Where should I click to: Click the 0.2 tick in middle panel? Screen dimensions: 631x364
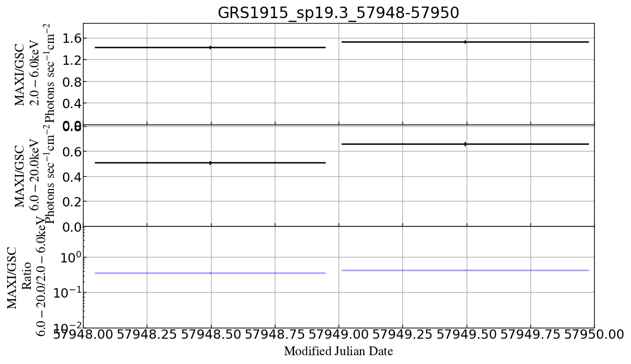pyautogui.click(x=72, y=201)
